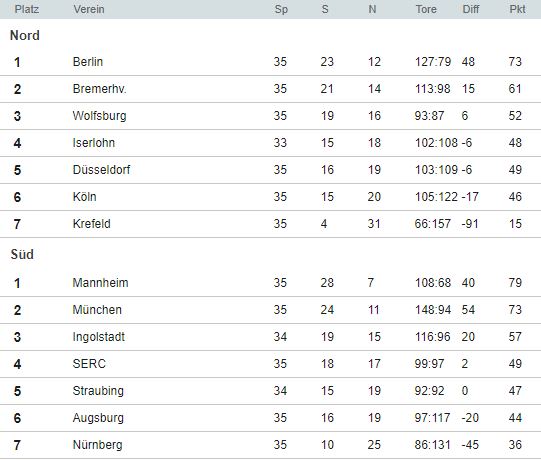Open the Berlin team row
The image size is (541, 460).
point(270,62)
